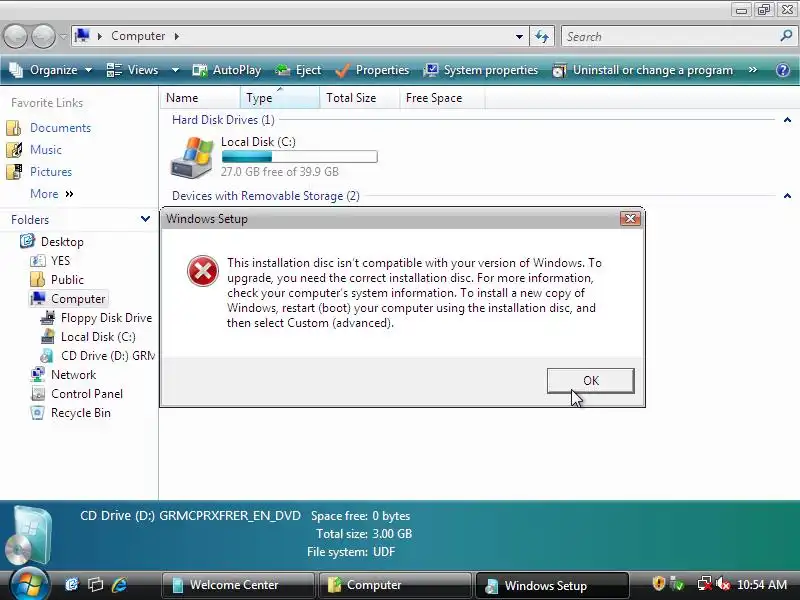The image size is (800, 600).
Task: Sort by Total Size column
Action: (x=360, y=97)
